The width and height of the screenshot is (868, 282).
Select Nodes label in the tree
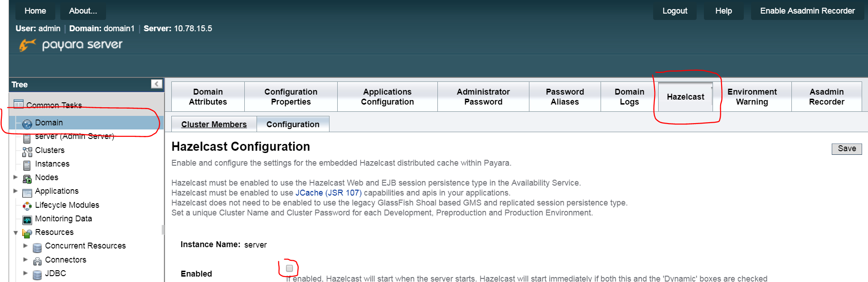tap(47, 177)
